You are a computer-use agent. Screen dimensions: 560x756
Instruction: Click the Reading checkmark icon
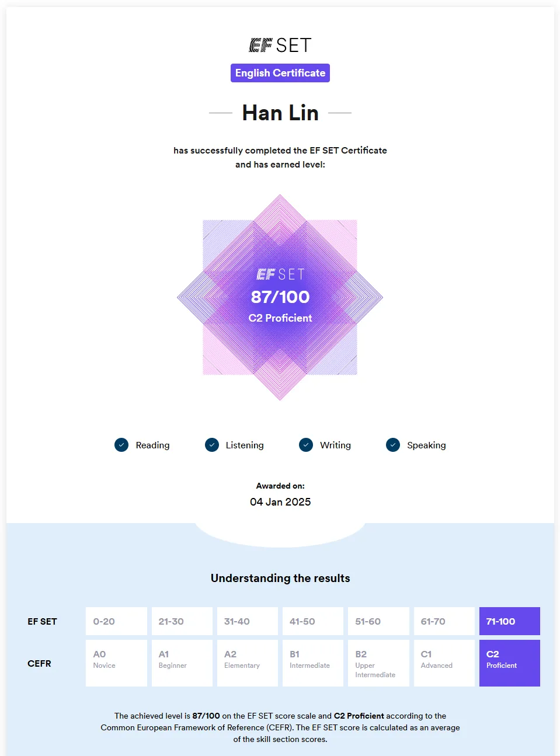click(x=121, y=445)
